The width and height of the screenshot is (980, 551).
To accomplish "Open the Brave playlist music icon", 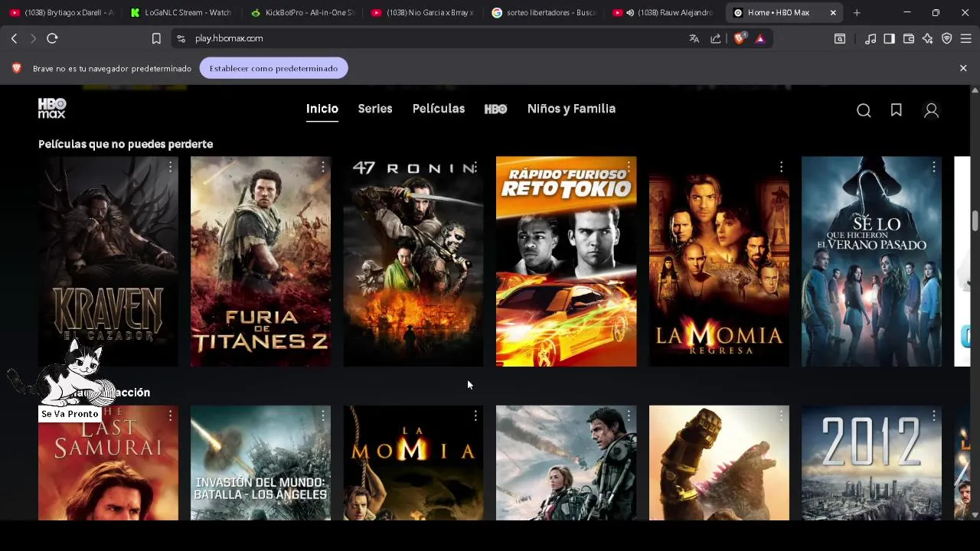I will point(871,38).
